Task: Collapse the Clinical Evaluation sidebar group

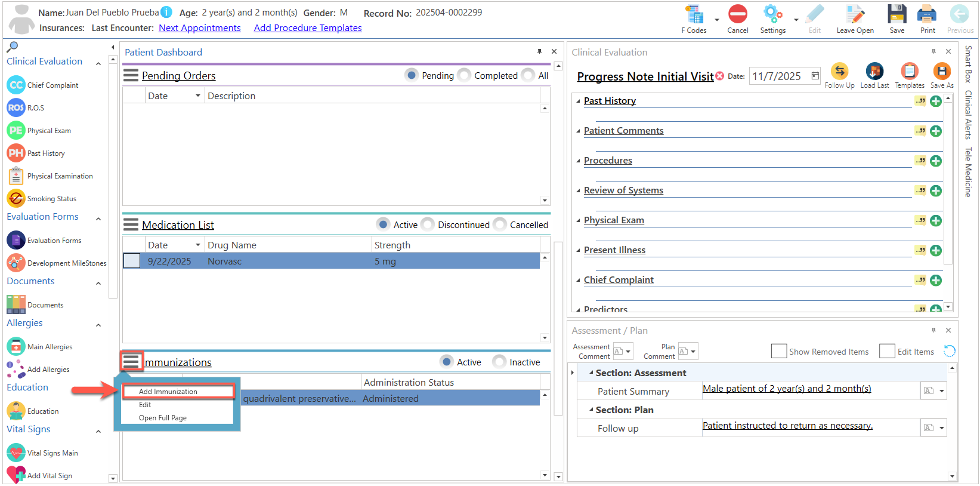Action: (98, 63)
